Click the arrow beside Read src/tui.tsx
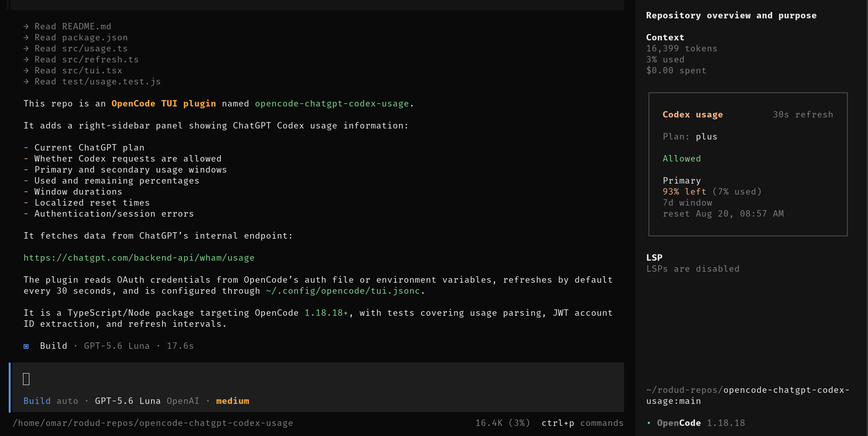Screen dimensions: 868x436 pyautogui.click(x=26, y=71)
